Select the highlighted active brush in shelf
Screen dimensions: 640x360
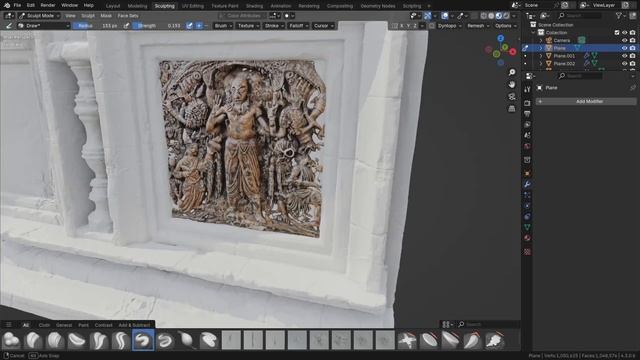pyautogui.click(x=143, y=340)
